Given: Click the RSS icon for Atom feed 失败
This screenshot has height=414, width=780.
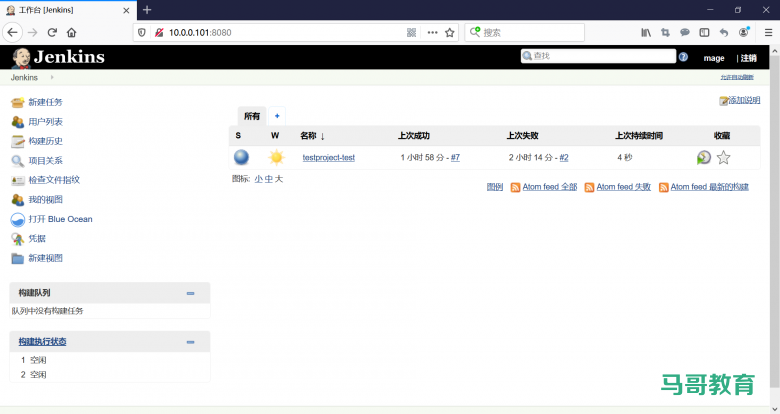Looking at the screenshot, I should (589, 187).
